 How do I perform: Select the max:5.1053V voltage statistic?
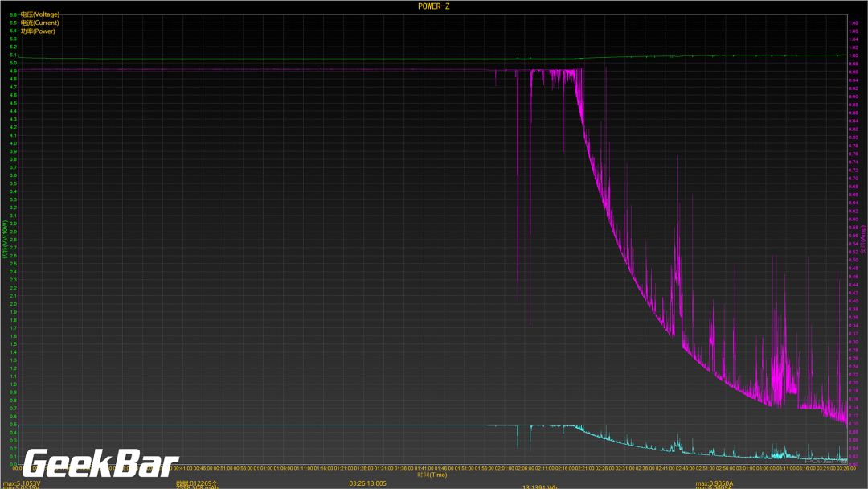(22, 483)
